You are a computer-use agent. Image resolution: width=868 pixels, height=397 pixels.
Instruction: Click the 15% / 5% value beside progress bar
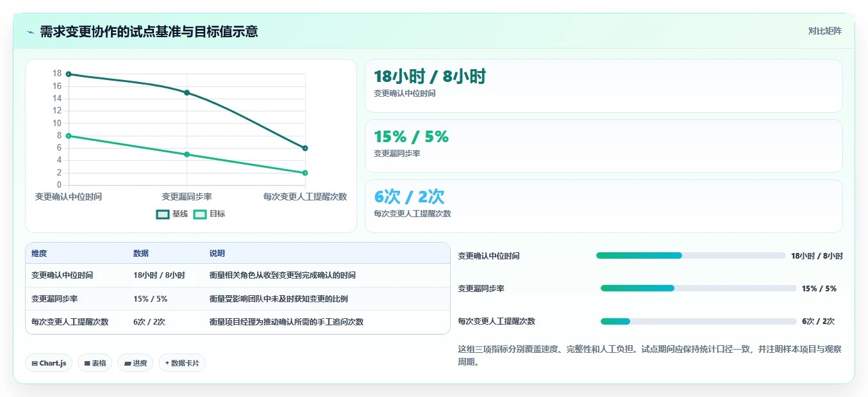[x=819, y=289]
